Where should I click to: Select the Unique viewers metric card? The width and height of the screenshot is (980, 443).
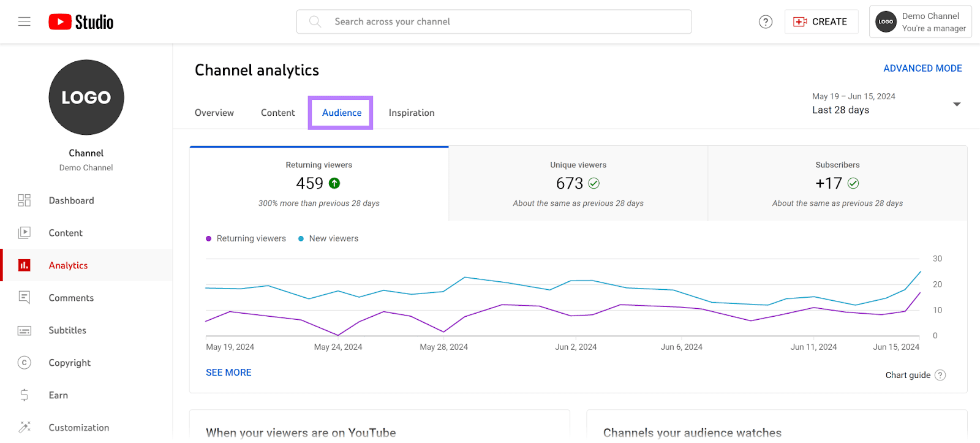578,183
